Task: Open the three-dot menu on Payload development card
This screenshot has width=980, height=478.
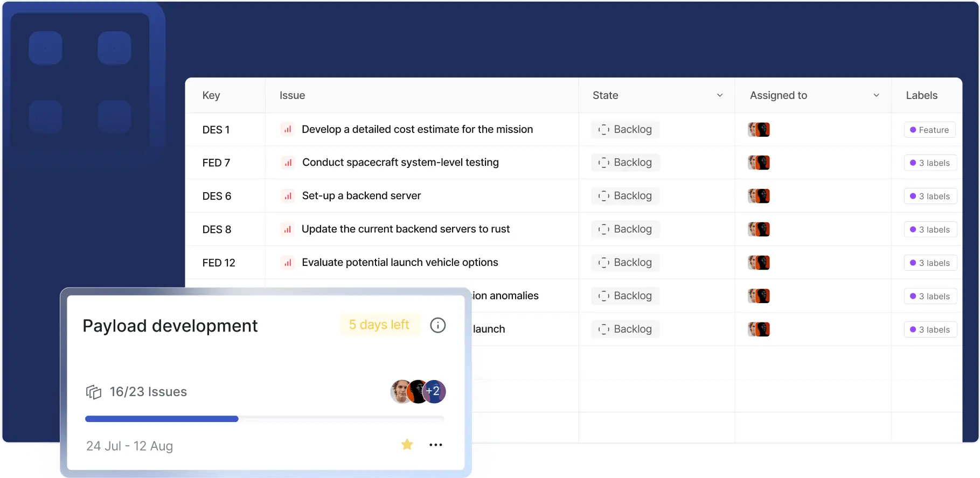Action: click(x=435, y=445)
